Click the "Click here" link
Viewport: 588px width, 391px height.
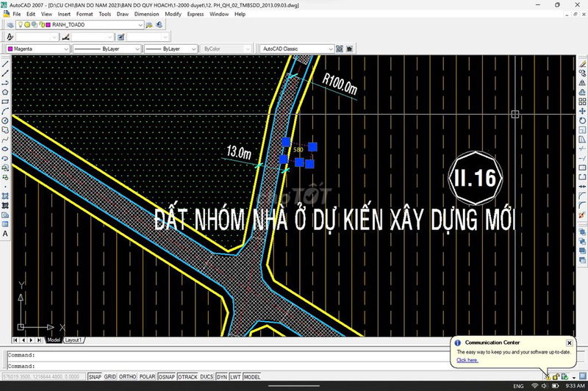pos(467,360)
